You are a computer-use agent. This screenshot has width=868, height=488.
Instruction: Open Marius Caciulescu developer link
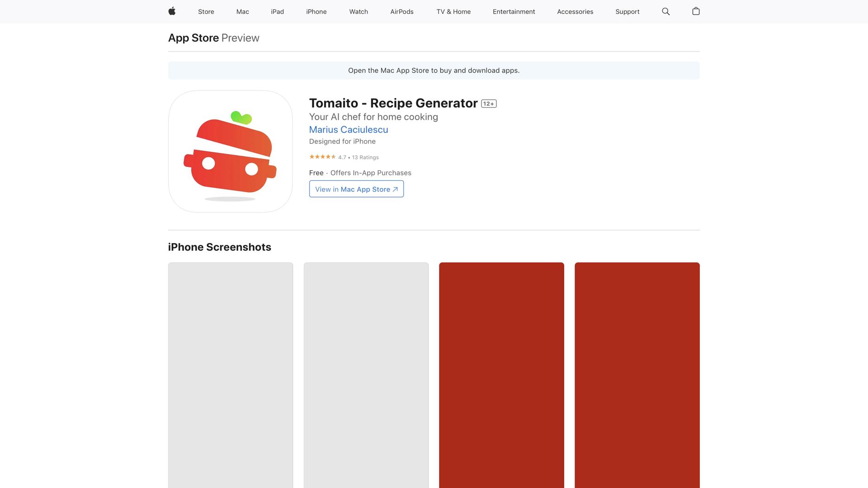[x=348, y=130]
